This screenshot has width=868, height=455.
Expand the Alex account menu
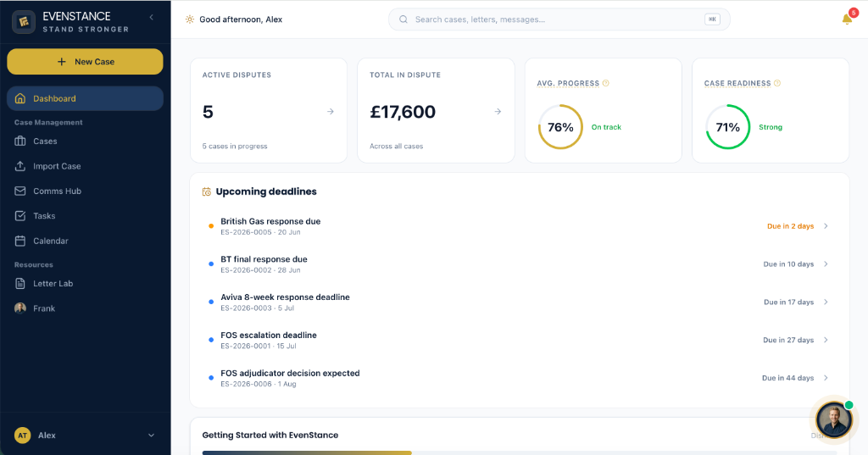(151, 435)
